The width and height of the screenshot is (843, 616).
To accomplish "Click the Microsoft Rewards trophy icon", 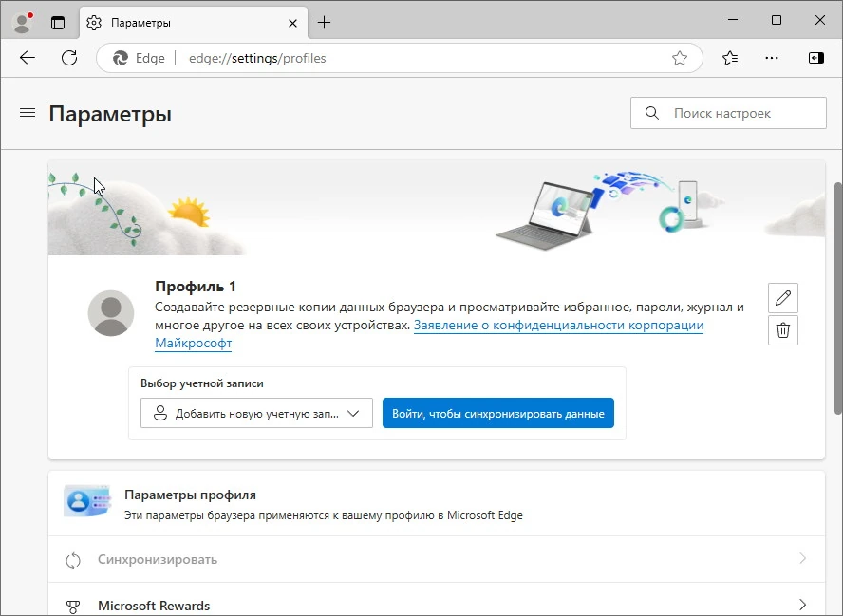I will (x=72, y=607).
